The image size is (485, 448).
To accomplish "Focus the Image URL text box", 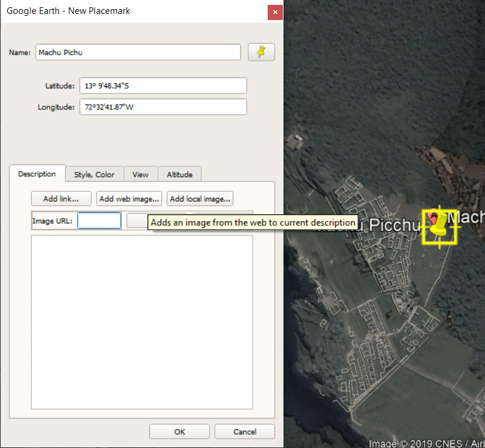I will 99,220.
